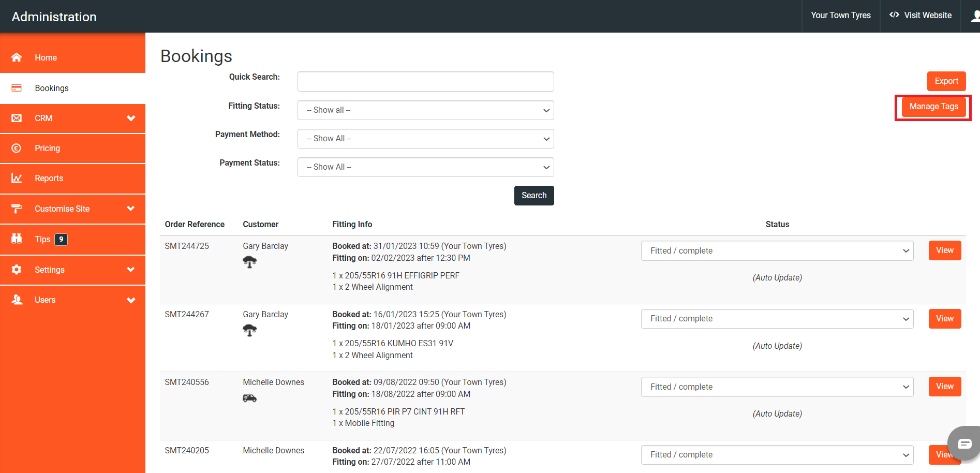
Task: Open Visit Website in the top bar
Action: pyautogui.click(x=920, y=16)
